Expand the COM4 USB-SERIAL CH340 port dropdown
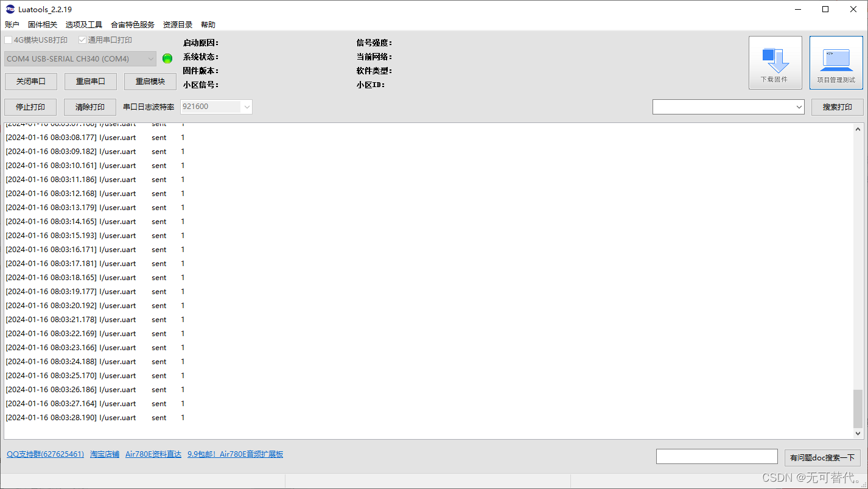Viewport: 868px width, 489px height. click(150, 58)
